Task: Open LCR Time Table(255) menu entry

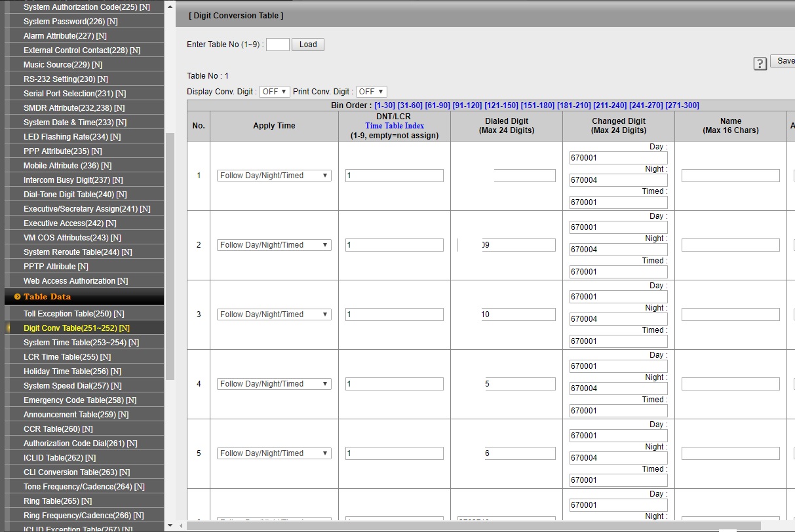Action: (67, 357)
